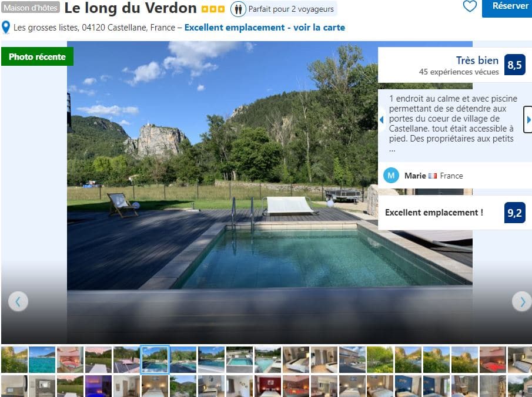Screen dimensions: 532x397
Task: Show next guest review arrow
Action: (528, 120)
